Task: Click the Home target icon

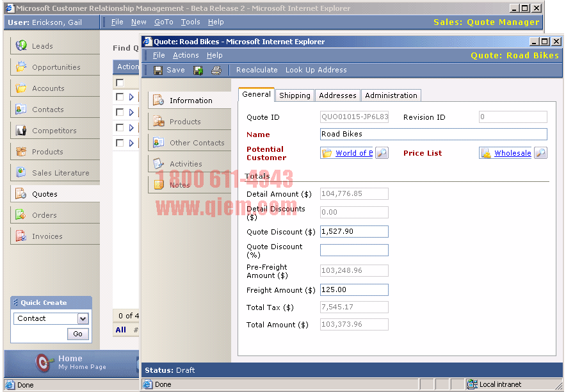Action: coord(44,363)
